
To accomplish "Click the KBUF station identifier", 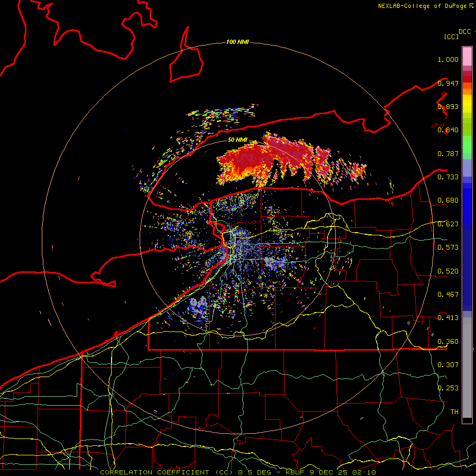I will (295, 472).
